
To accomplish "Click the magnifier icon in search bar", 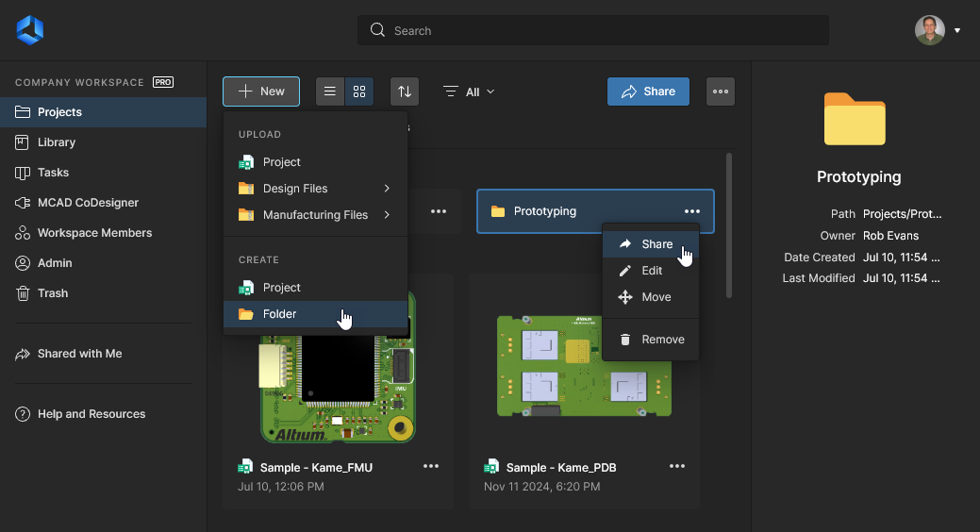I will 377,30.
